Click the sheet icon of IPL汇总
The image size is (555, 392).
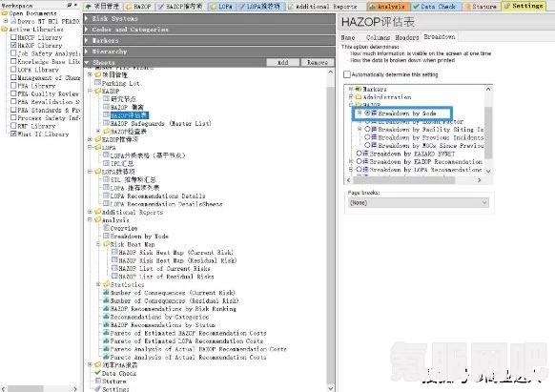(106, 164)
